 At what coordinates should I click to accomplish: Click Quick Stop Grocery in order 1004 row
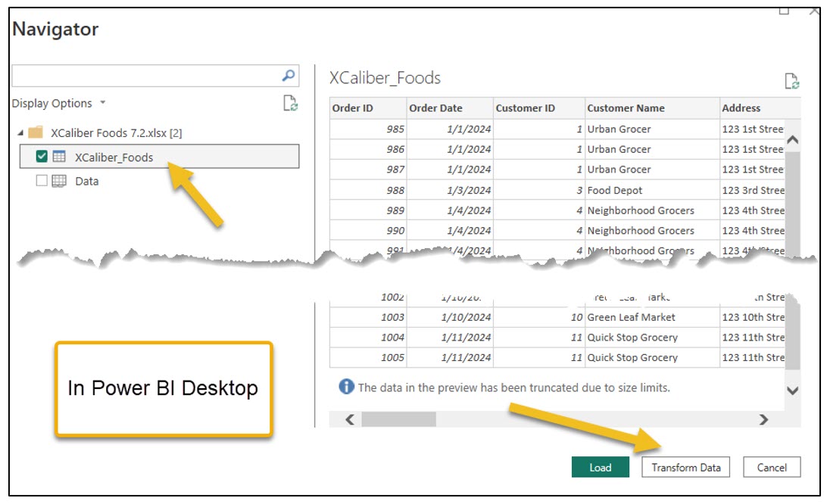click(x=652, y=338)
